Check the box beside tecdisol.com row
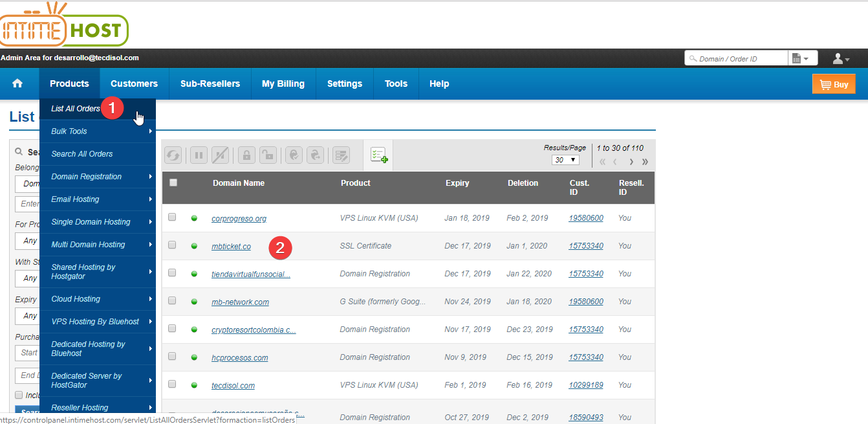 click(x=172, y=385)
